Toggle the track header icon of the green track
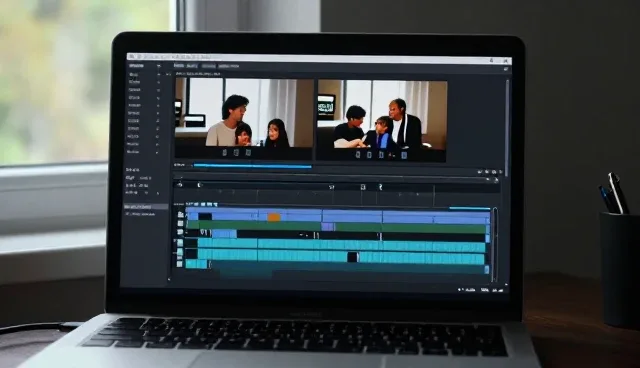 180,224
